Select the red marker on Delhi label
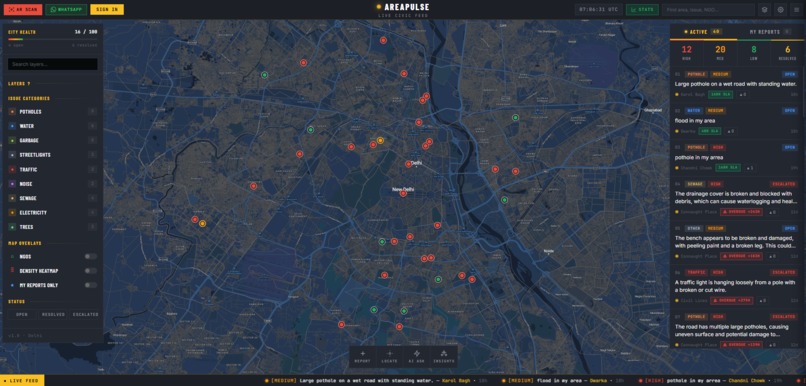The height and width of the screenshot is (386, 806). click(408, 164)
